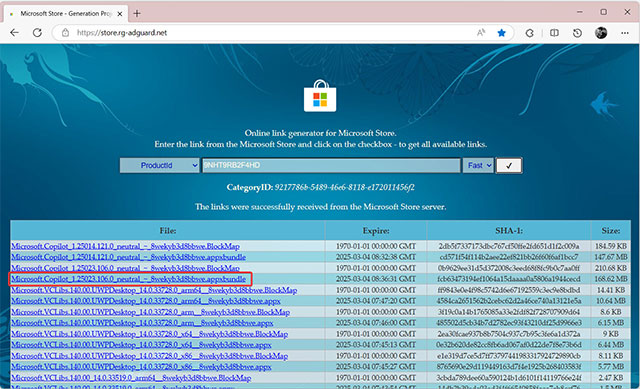640x389 pixels.
Task: Click the SHA-1 hash starting with fcb63473
Action: point(509,279)
